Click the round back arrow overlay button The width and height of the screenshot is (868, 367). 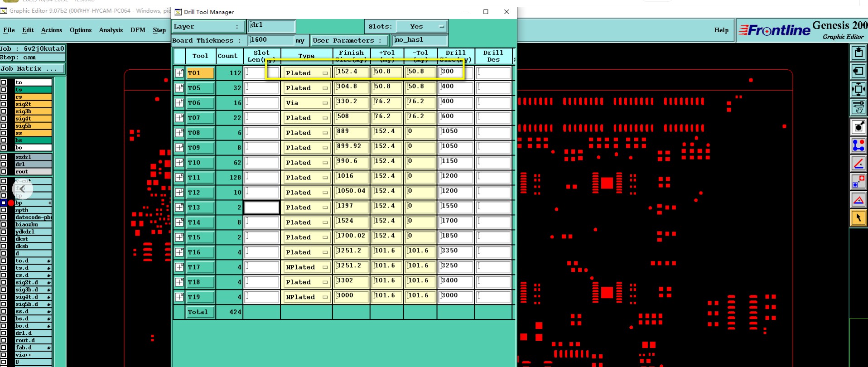23,188
